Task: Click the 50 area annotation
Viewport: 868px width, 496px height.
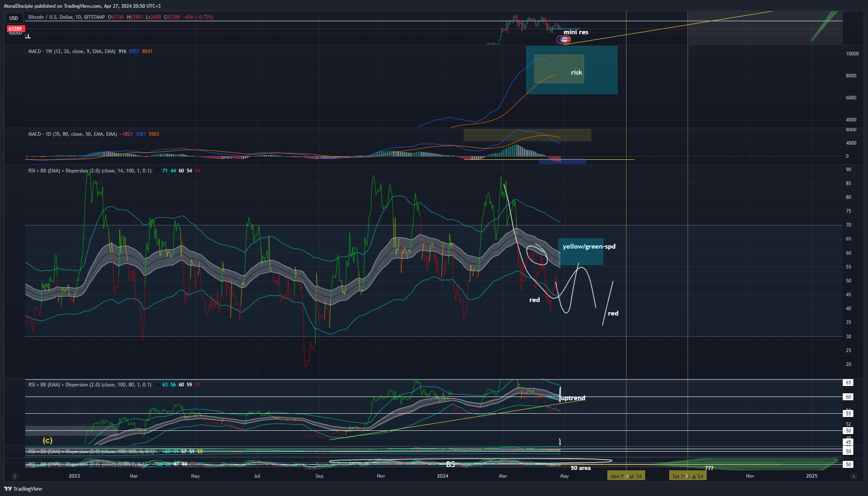Action: [580, 468]
